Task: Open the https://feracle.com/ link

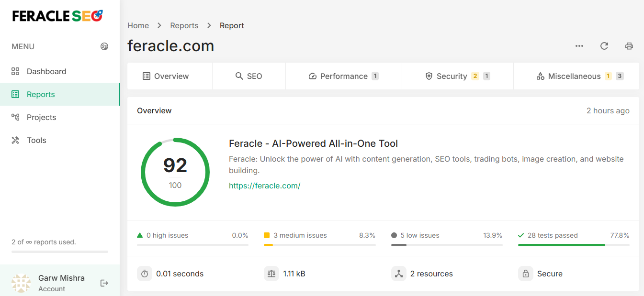Action: 264,186
